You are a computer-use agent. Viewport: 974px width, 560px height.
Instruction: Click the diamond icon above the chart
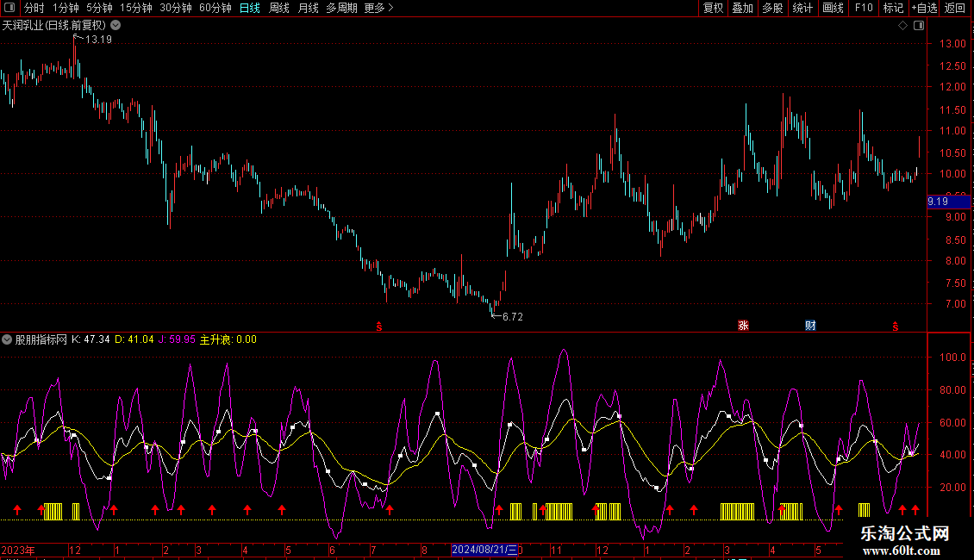(902, 26)
